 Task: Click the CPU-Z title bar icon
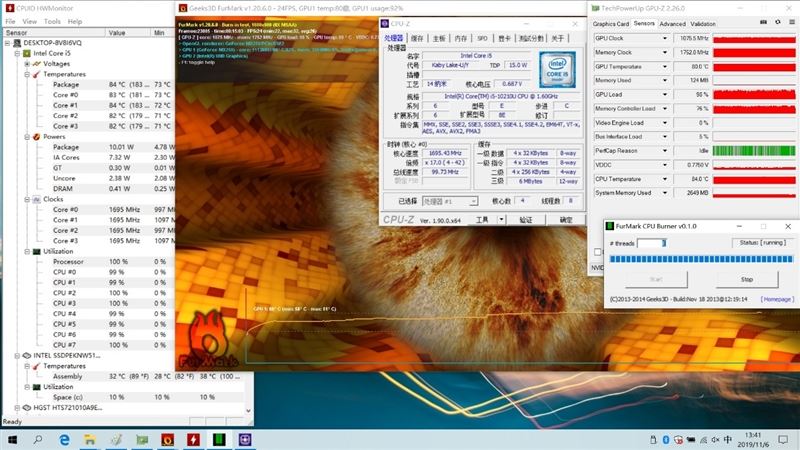[385, 23]
